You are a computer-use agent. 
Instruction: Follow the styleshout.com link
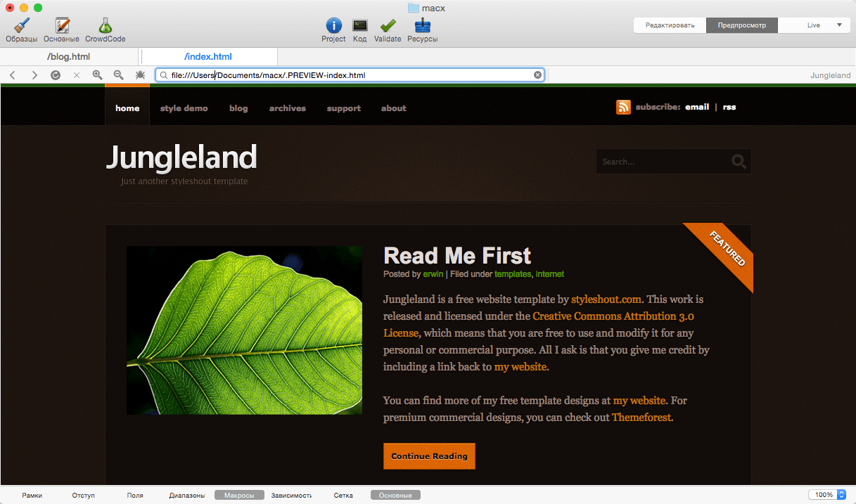(606, 299)
